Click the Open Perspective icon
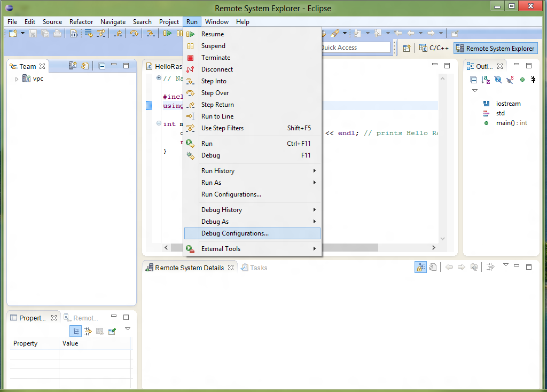This screenshot has width=547, height=392. (x=407, y=48)
